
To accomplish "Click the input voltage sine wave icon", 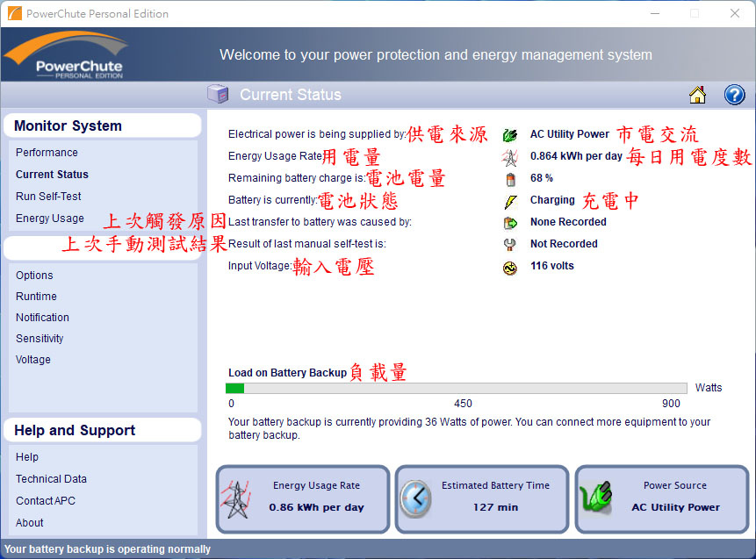I will pos(510,268).
